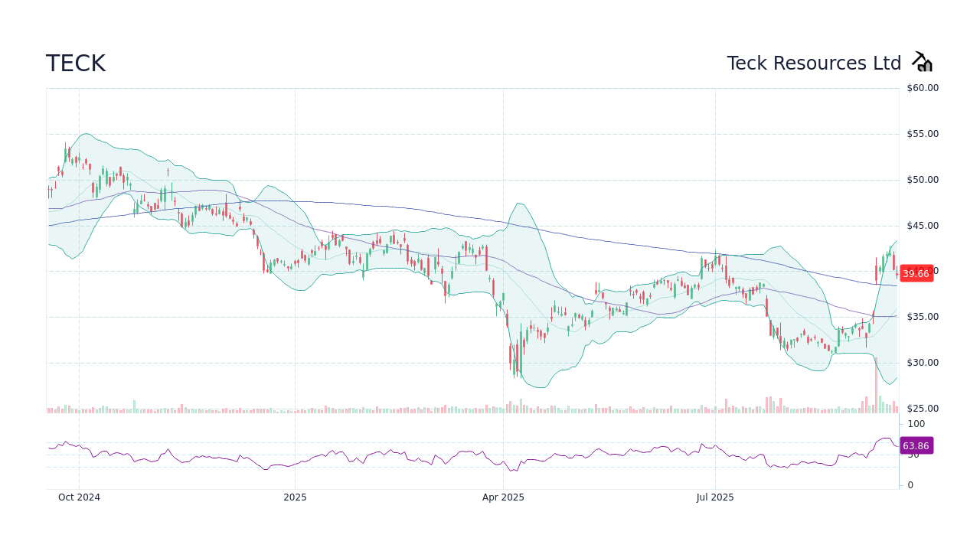Select the RSI 100 level label
Image resolution: width=980 pixels, height=551 pixels.
pyautogui.click(x=916, y=424)
